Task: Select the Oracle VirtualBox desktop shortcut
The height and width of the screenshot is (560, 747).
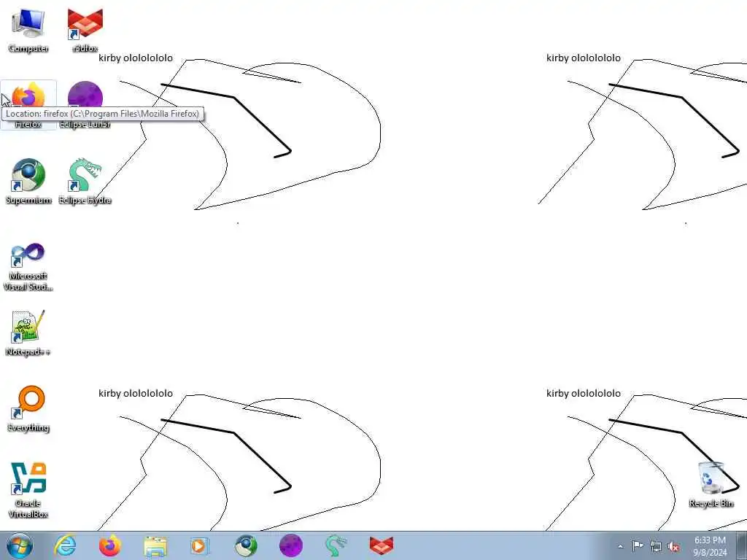Action: (x=28, y=491)
